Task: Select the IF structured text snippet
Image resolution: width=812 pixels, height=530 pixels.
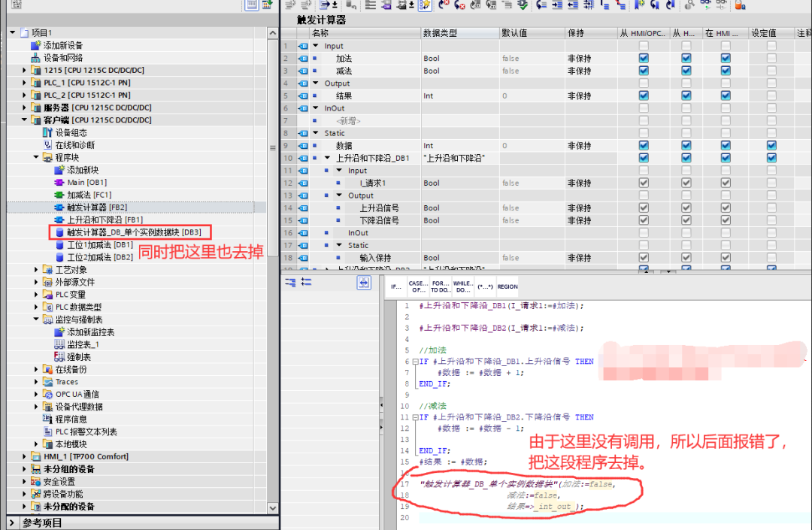Action: point(396,286)
